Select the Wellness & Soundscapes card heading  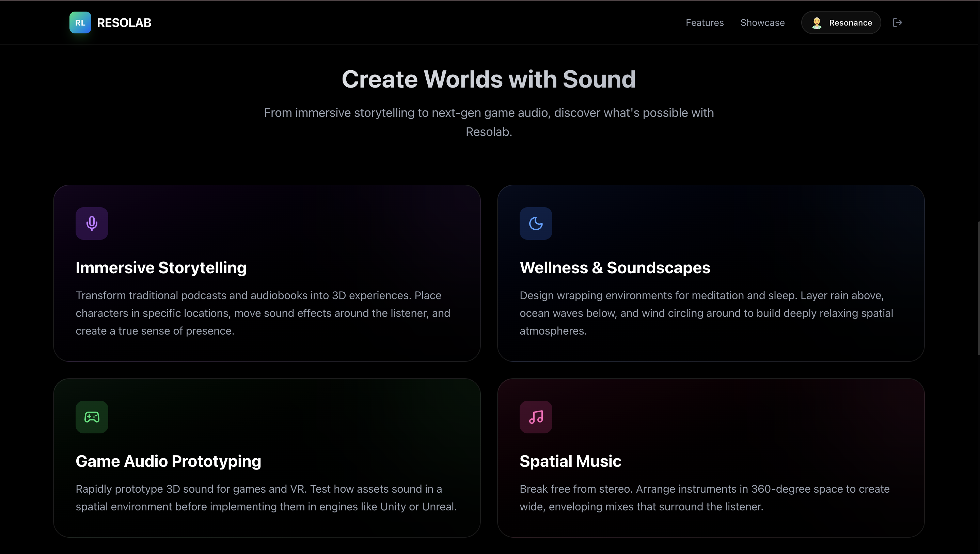[x=615, y=268]
